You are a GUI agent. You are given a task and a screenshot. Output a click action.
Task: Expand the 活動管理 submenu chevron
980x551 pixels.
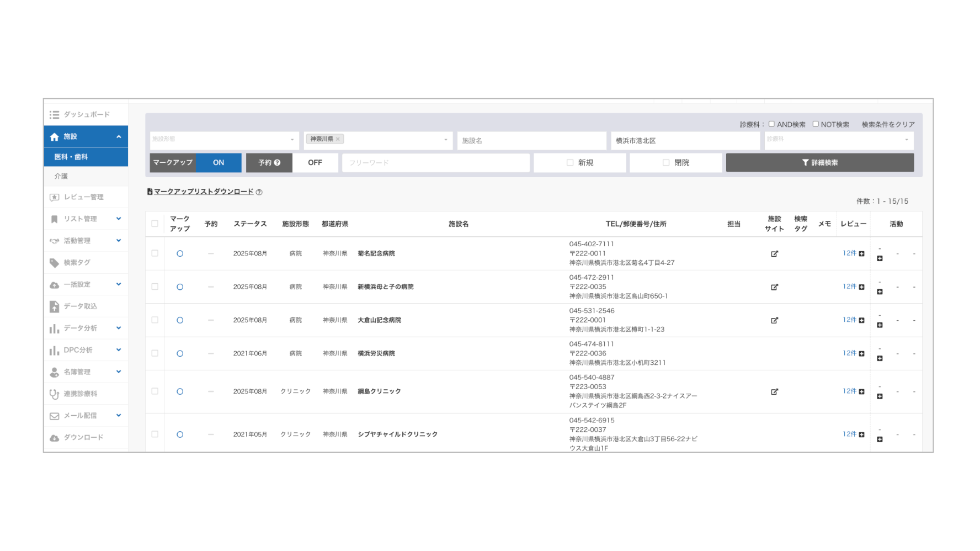coord(119,241)
